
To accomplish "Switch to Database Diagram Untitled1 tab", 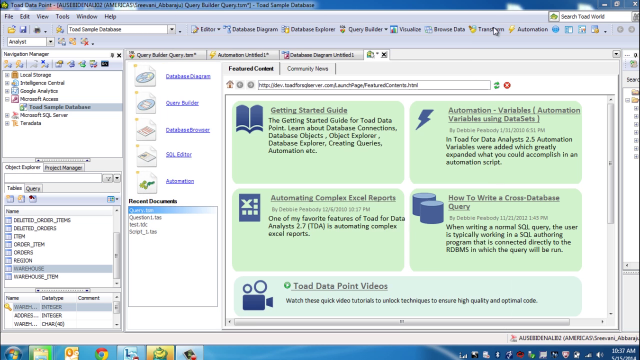I will (x=321, y=55).
